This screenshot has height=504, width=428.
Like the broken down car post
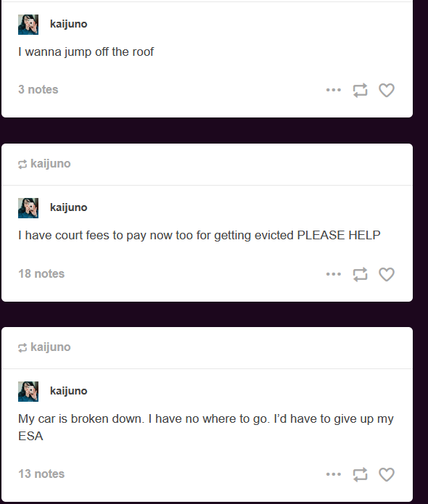(387, 474)
